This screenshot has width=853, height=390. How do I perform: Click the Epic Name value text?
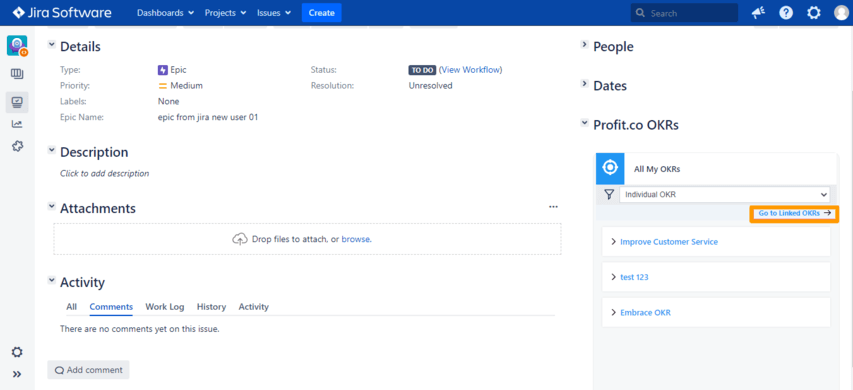point(208,117)
